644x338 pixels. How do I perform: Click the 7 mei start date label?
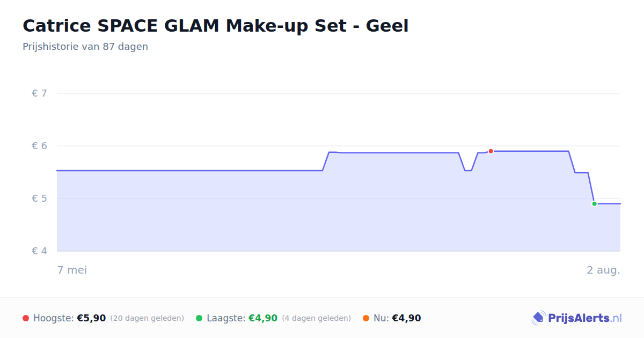pos(72,270)
